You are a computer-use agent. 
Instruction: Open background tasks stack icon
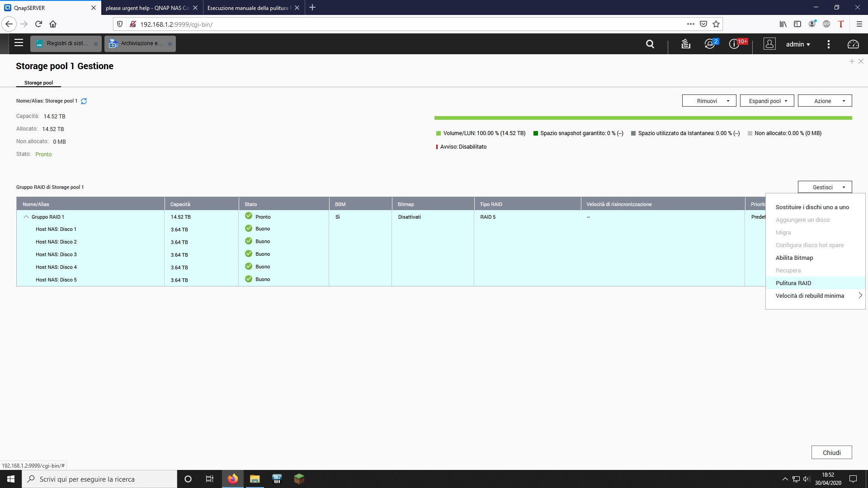point(686,44)
